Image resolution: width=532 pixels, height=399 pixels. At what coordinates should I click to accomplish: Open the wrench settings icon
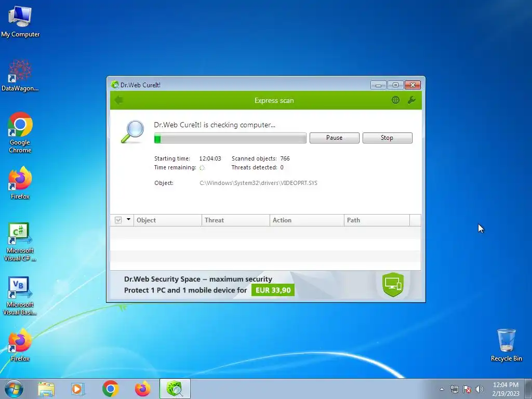411,100
